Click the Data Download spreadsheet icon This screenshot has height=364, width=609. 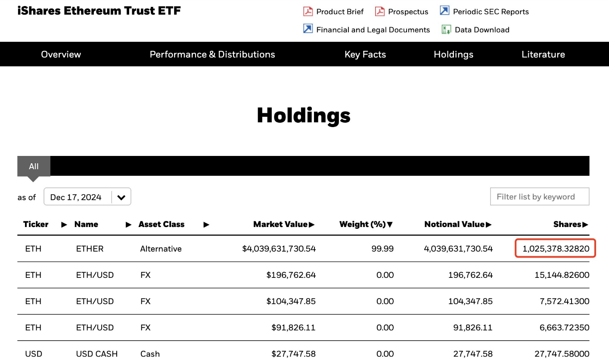coord(446,29)
